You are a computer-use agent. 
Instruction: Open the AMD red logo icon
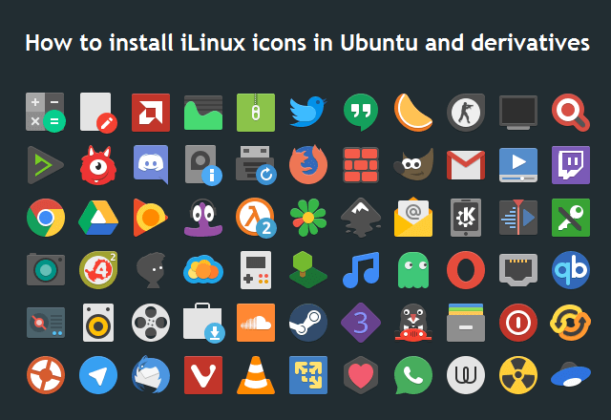151,112
